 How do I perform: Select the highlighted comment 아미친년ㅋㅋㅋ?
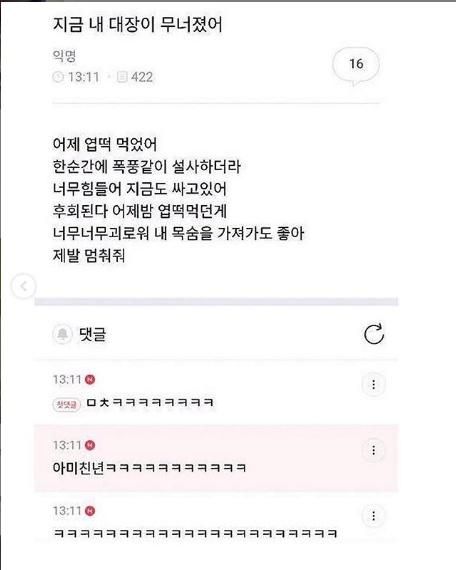pos(149,467)
